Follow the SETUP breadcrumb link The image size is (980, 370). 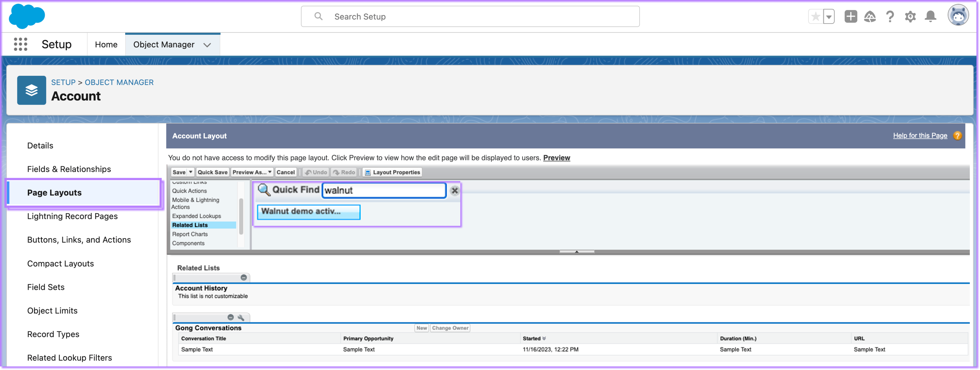(63, 82)
